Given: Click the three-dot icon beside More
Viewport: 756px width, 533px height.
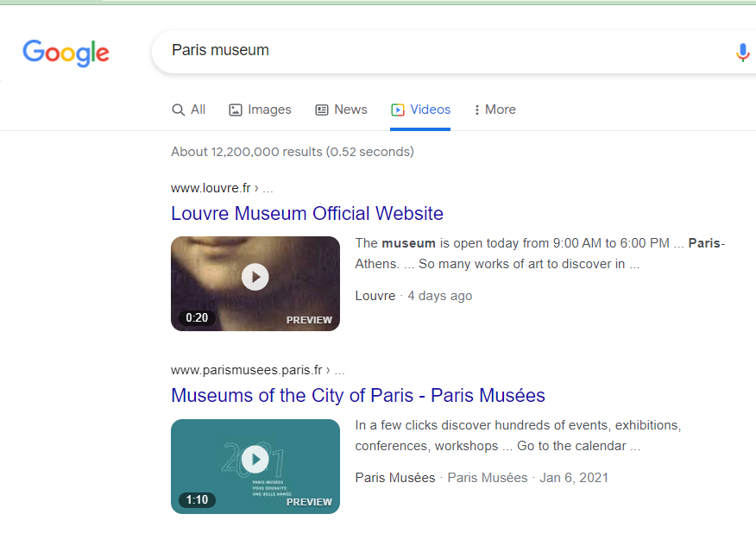Looking at the screenshot, I should 477,110.
